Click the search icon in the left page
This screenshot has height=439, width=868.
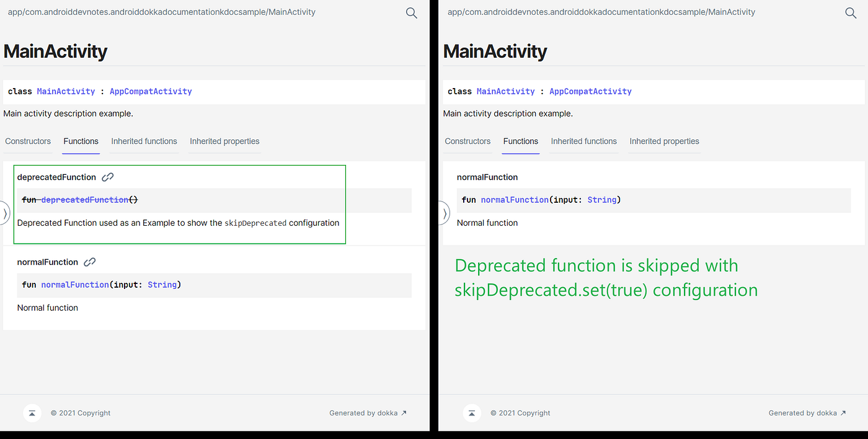click(x=412, y=13)
